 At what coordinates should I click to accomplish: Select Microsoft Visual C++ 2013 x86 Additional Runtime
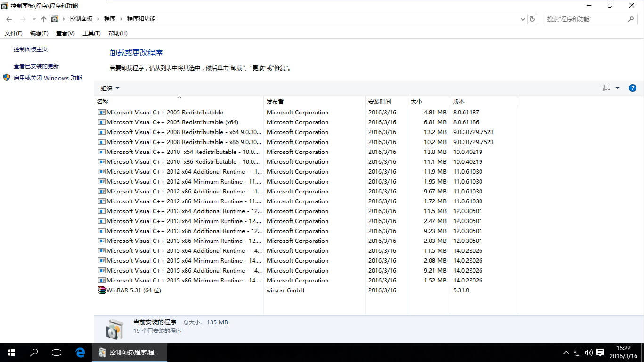pyautogui.click(x=184, y=231)
